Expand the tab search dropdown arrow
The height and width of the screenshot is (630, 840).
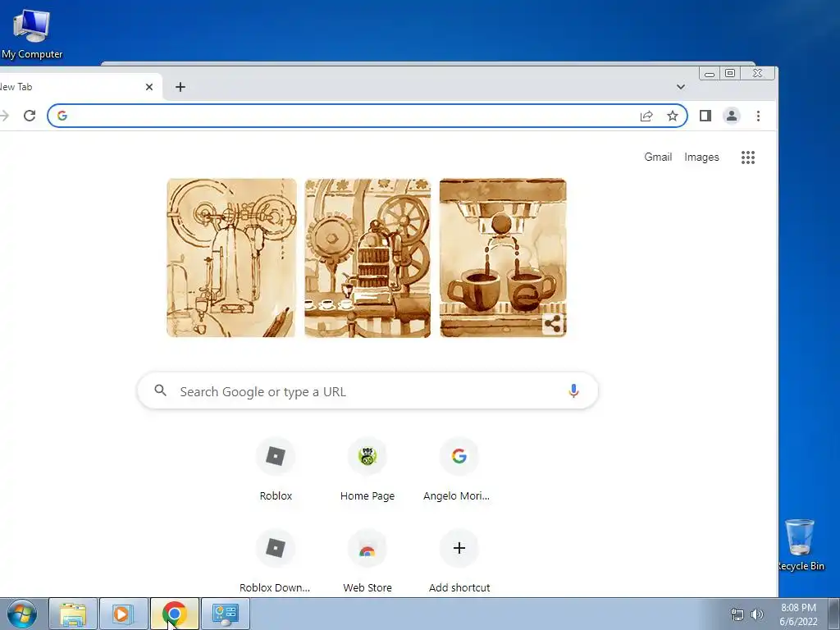coord(680,87)
